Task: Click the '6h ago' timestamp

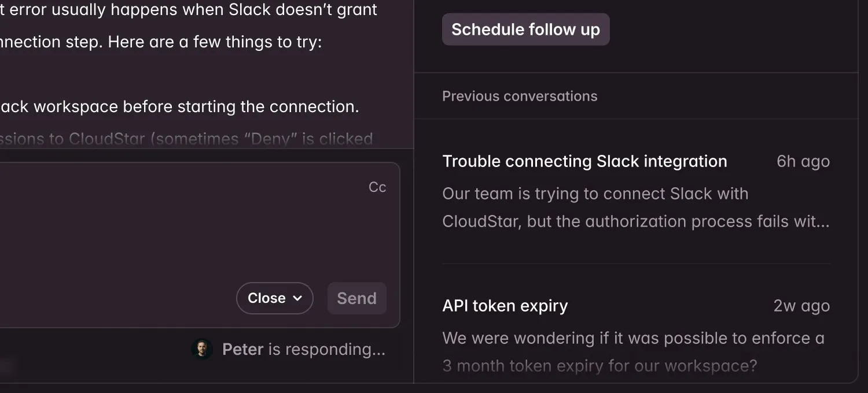Action: (803, 161)
